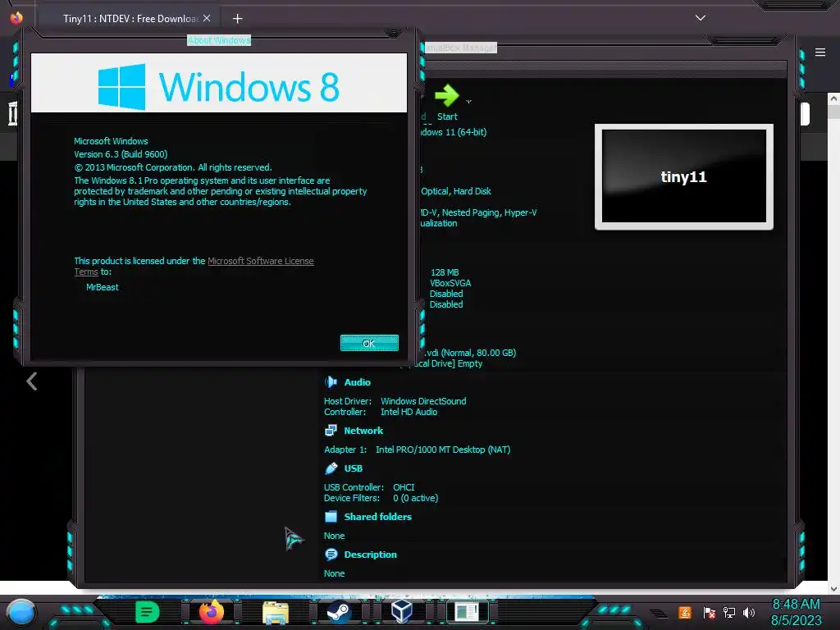The height and width of the screenshot is (630, 840).
Task: Click the USB section icon
Action: coord(331,468)
